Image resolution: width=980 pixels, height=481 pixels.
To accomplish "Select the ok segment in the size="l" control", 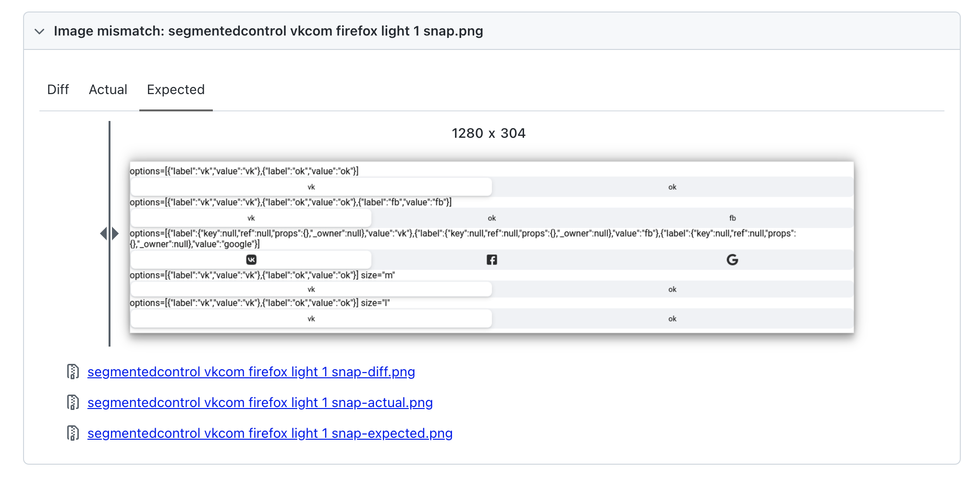I will click(x=672, y=318).
